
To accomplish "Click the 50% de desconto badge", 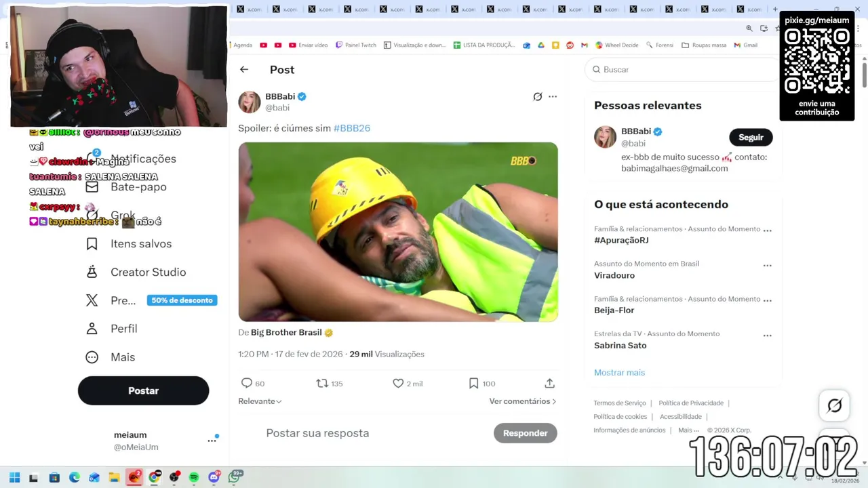I will pyautogui.click(x=182, y=300).
